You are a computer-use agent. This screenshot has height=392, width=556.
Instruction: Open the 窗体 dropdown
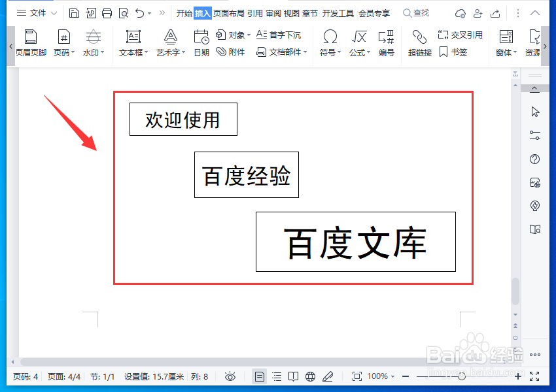pos(506,43)
